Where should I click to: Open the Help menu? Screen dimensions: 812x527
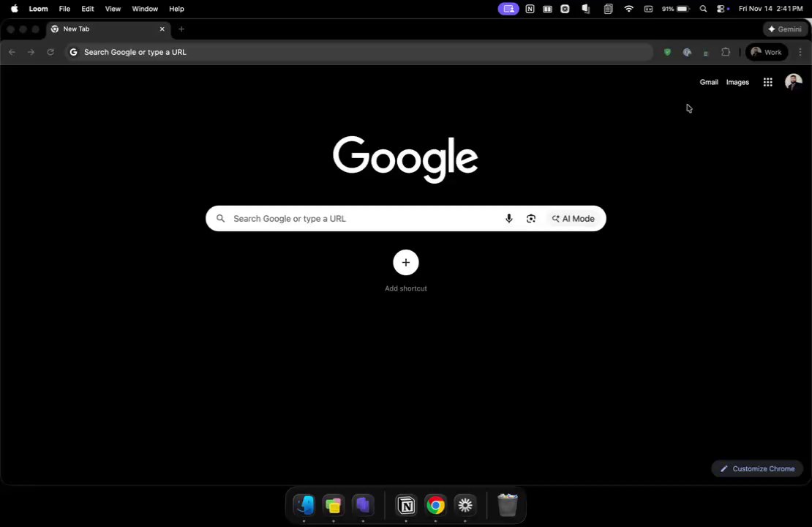tap(176, 9)
